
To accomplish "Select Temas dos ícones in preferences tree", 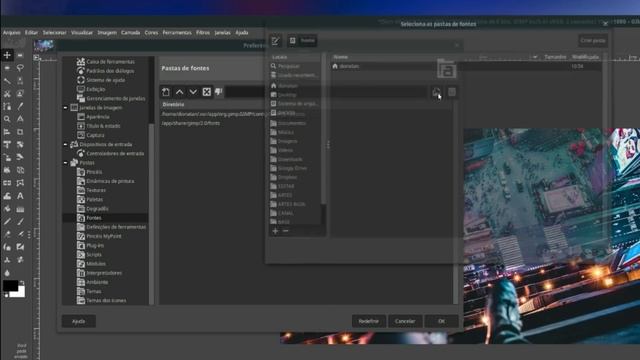I will pos(106,300).
